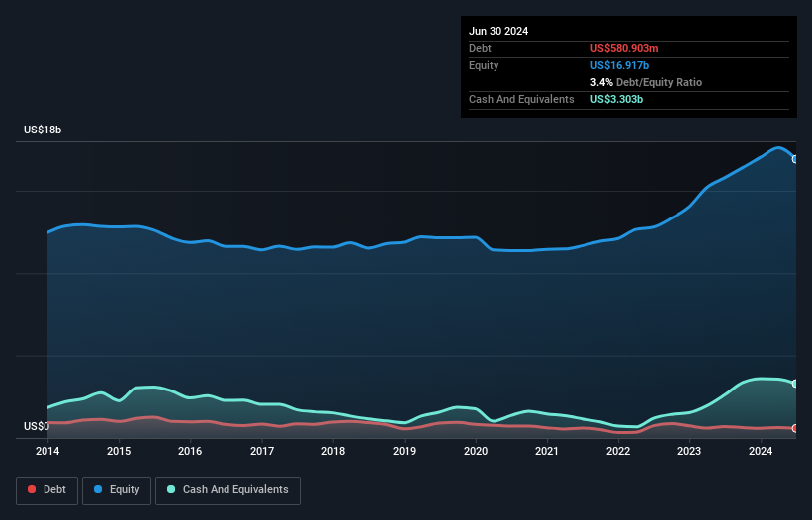Click the 2014 x-axis label
812x520 pixels.
pos(47,451)
